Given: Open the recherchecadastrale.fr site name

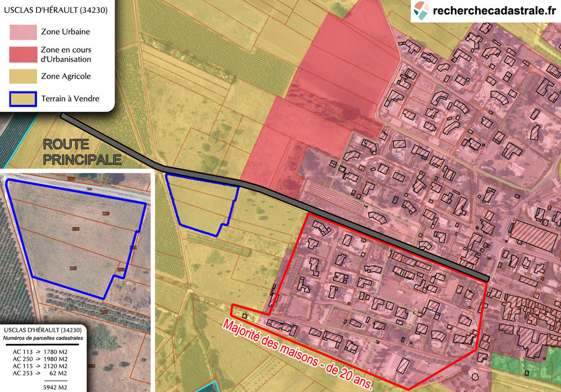Looking at the screenshot, I should click(494, 11).
